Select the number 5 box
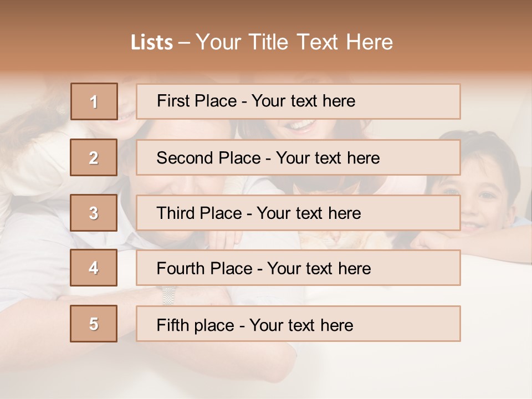Image resolution: width=532 pixels, height=399 pixels. [x=94, y=324]
